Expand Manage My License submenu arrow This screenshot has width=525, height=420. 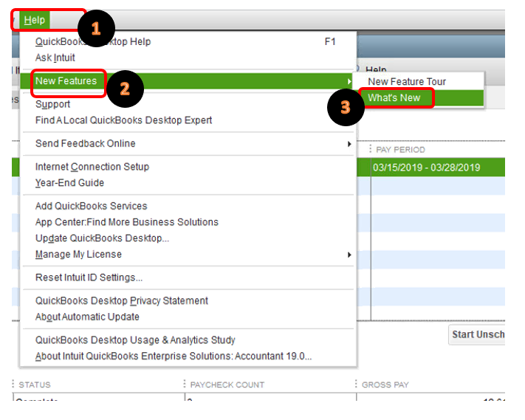pyautogui.click(x=349, y=255)
